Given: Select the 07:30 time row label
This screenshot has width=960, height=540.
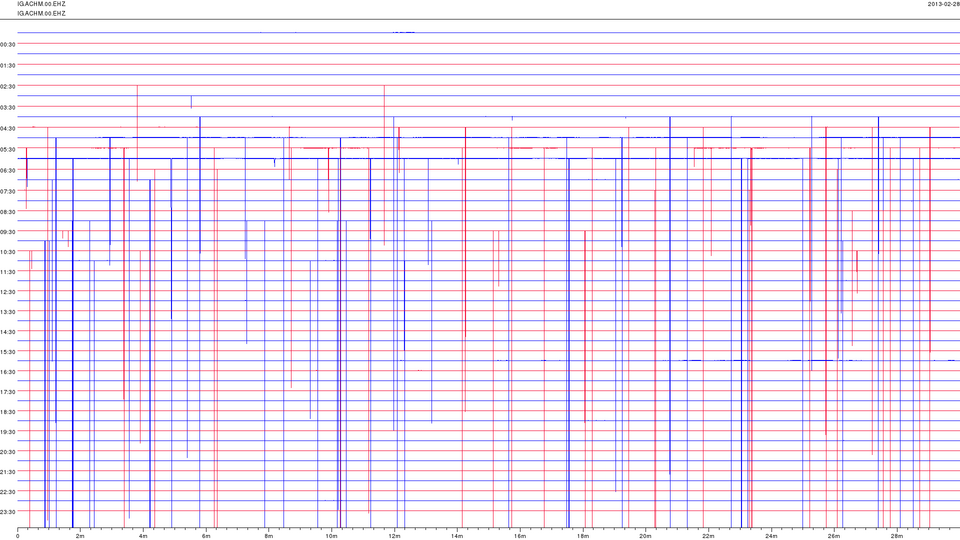Looking at the screenshot, I should (8, 192).
